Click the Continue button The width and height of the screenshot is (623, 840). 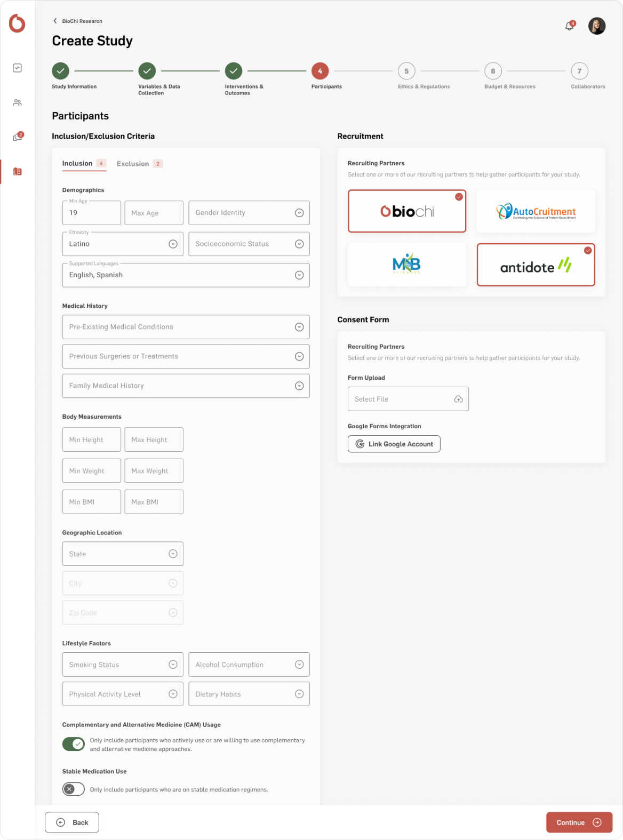(x=579, y=822)
